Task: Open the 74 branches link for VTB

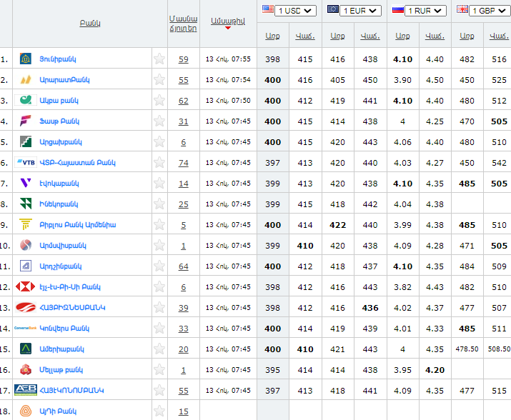Action: point(184,163)
